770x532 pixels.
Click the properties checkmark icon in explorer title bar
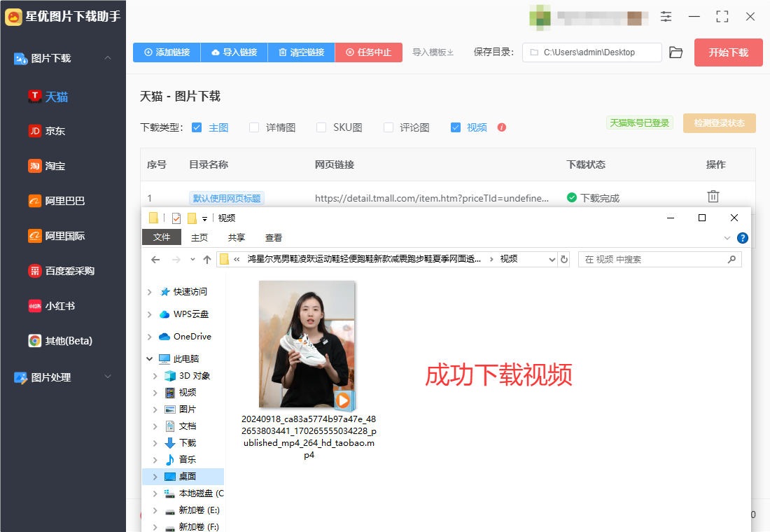(176, 218)
